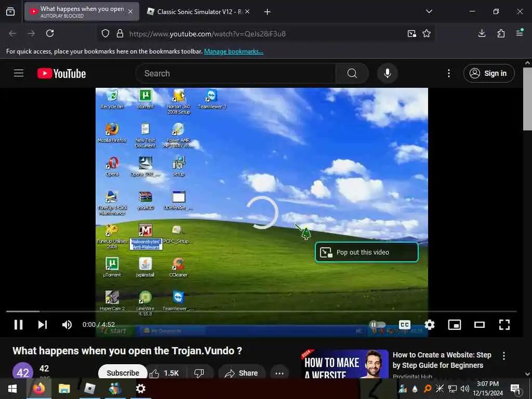The width and height of the screenshot is (532, 399).
Task: Open the Windows Start menu
Action: point(12,389)
